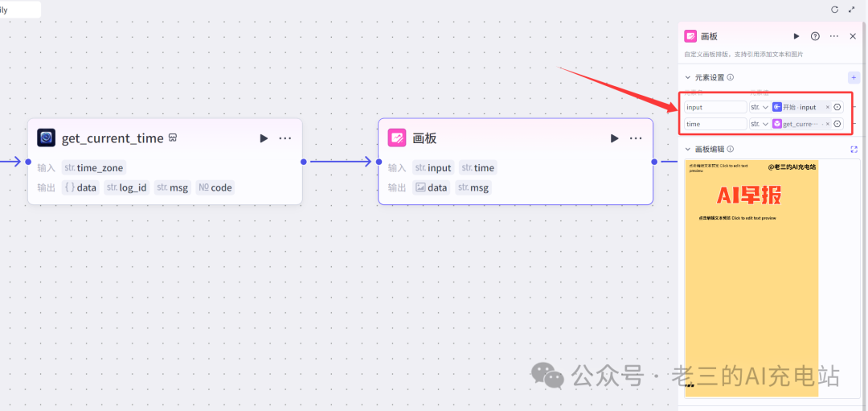Open str type dropdown for time row
This screenshot has width=868, height=411.
tap(759, 124)
